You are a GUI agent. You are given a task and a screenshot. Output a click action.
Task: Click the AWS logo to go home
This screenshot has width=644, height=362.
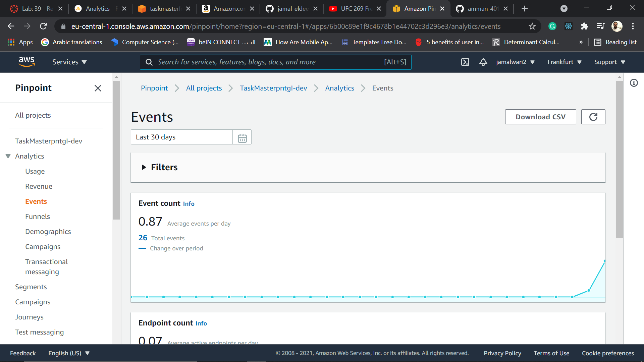27,62
